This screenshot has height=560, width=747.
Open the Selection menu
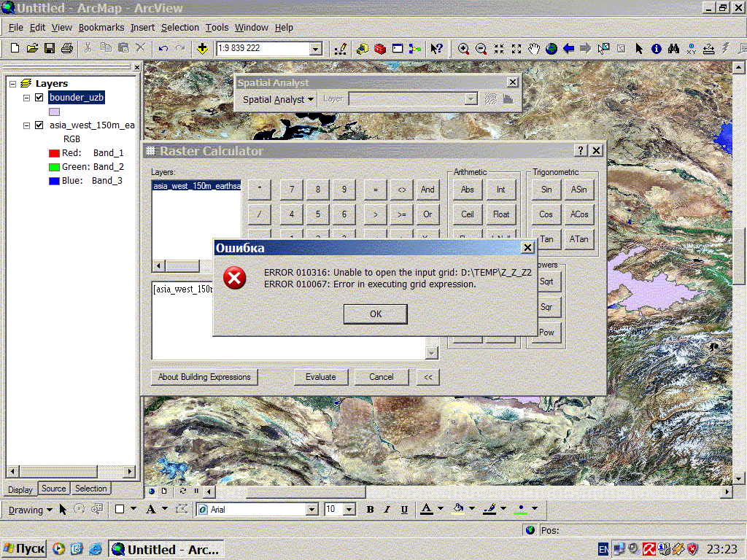179,28
